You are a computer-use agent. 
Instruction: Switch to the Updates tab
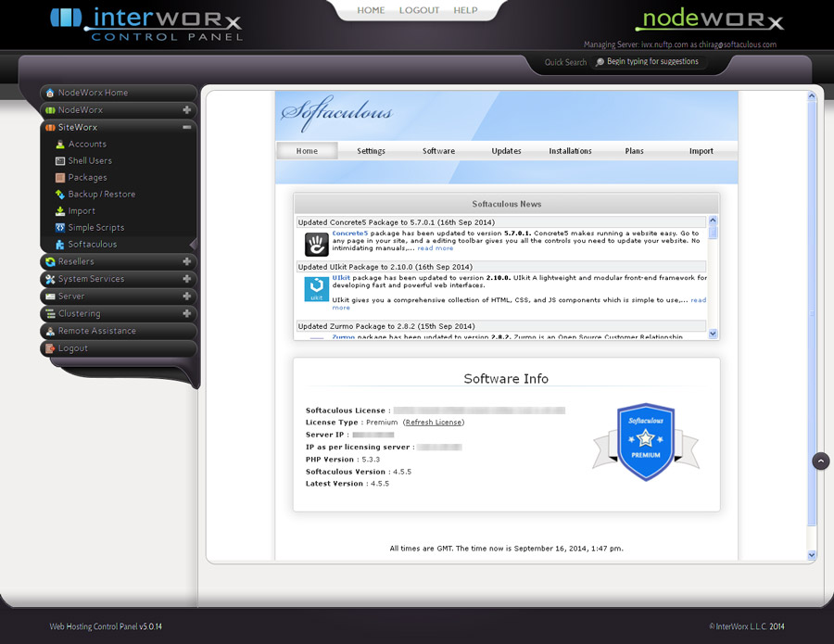506,151
